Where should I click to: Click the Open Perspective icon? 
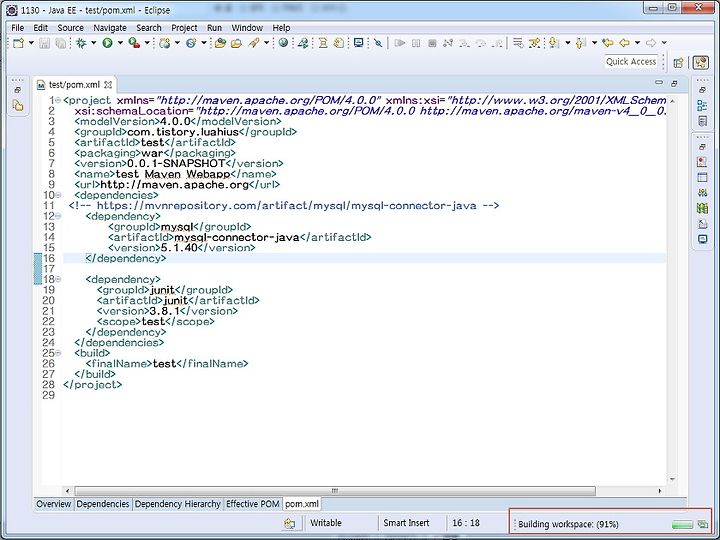coord(679,62)
